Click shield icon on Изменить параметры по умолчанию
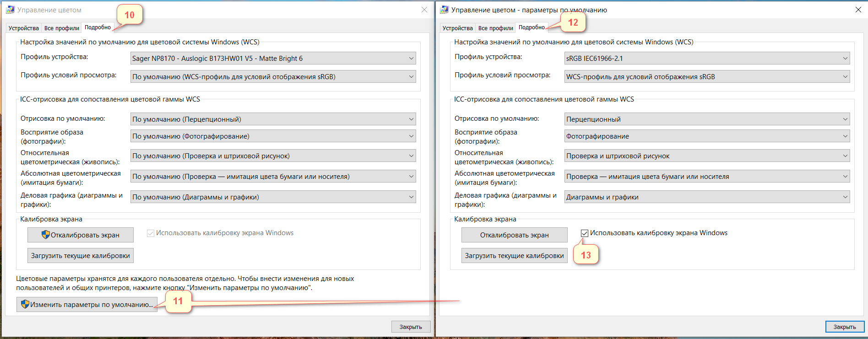The image size is (868, 339). 25,304
